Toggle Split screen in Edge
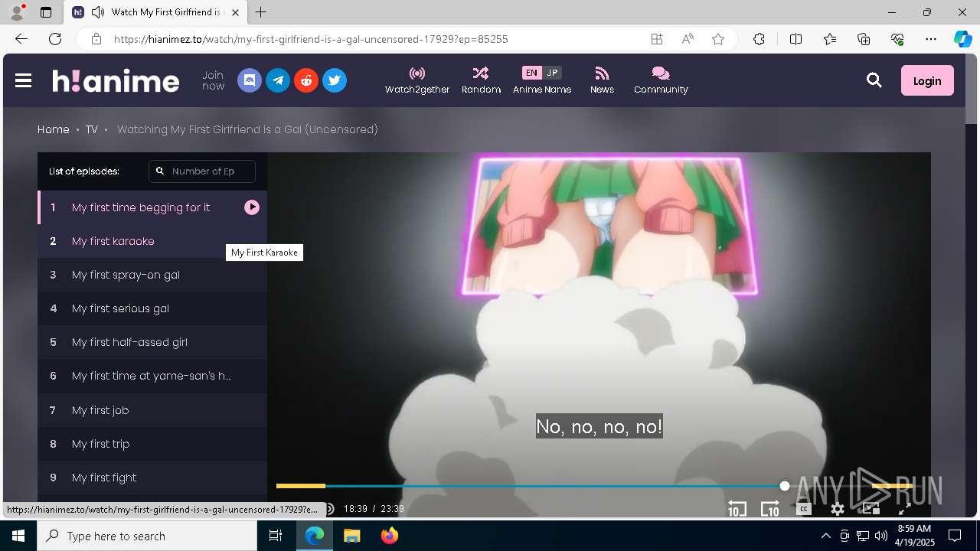 [x=795, y=39]
